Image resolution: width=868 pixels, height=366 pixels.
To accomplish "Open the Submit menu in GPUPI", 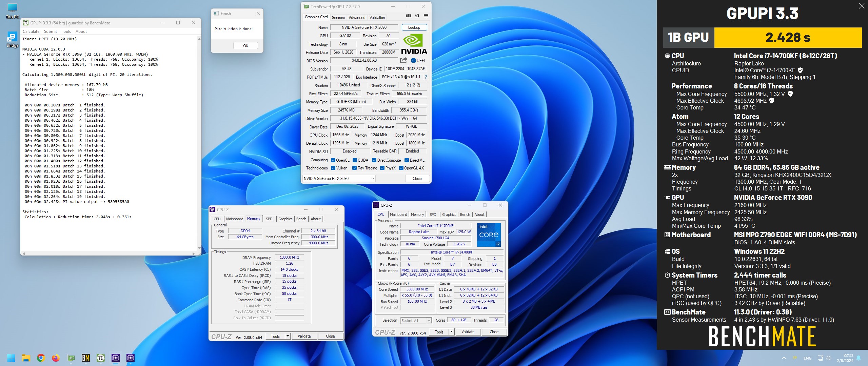I will pyautogui.click(x=51, y=32).
